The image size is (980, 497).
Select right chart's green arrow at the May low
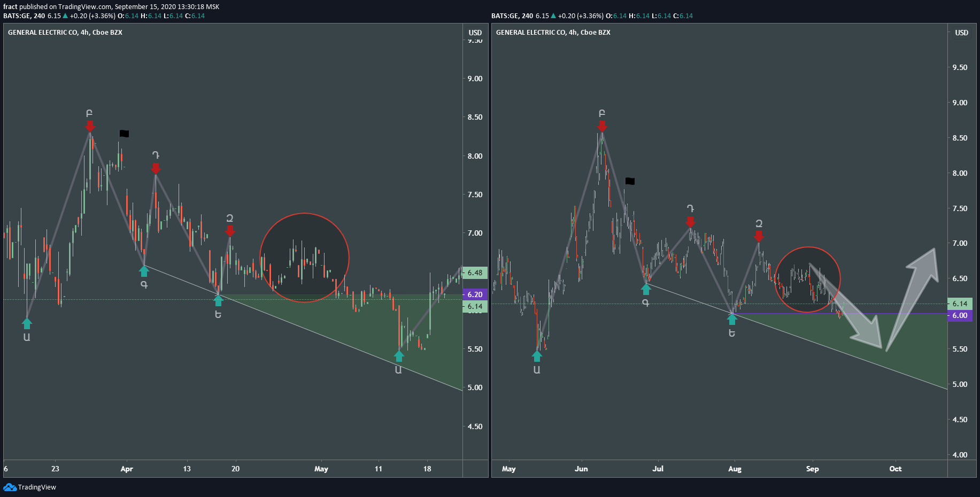coord(537,356)
